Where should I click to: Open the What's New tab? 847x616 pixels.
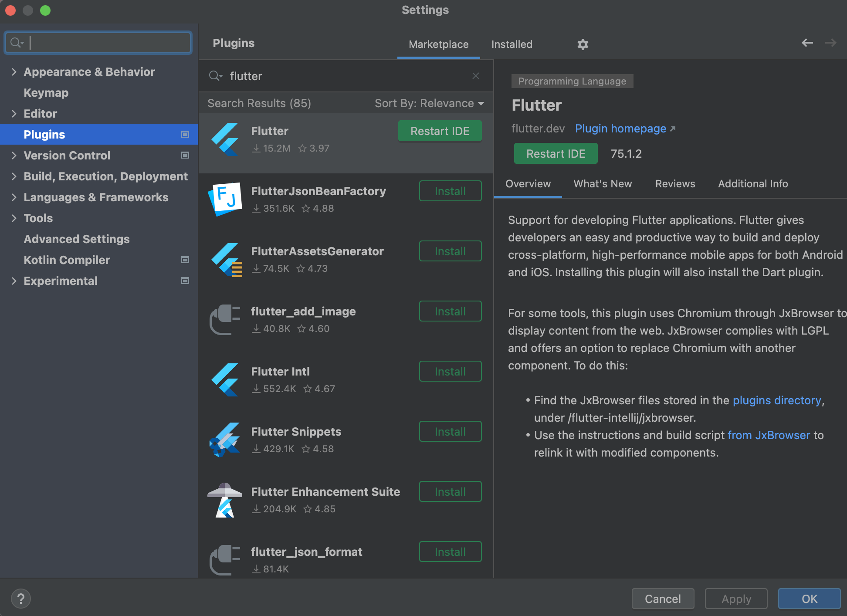[x=603, y=184]
